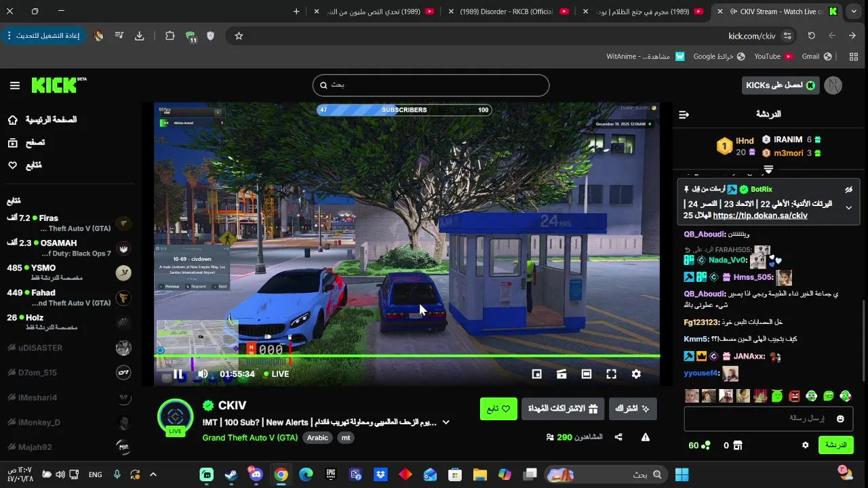Open the player settings gear
Viewport: 868px width, 488px height.
636,374
